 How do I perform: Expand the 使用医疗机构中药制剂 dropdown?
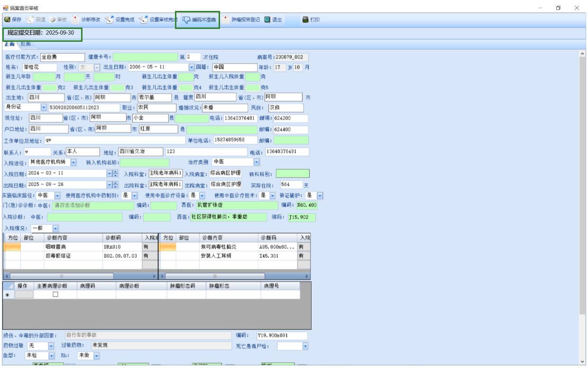134,196
